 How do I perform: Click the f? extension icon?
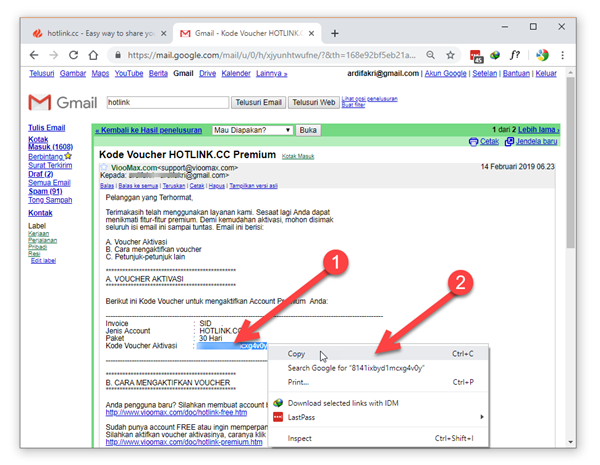[515, 55]
